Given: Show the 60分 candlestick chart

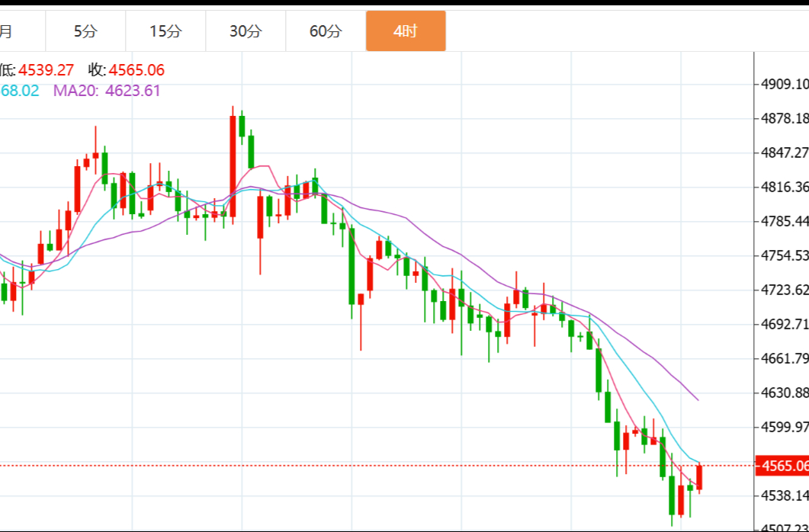Looking at the screenshot, I should pos(326,31).
